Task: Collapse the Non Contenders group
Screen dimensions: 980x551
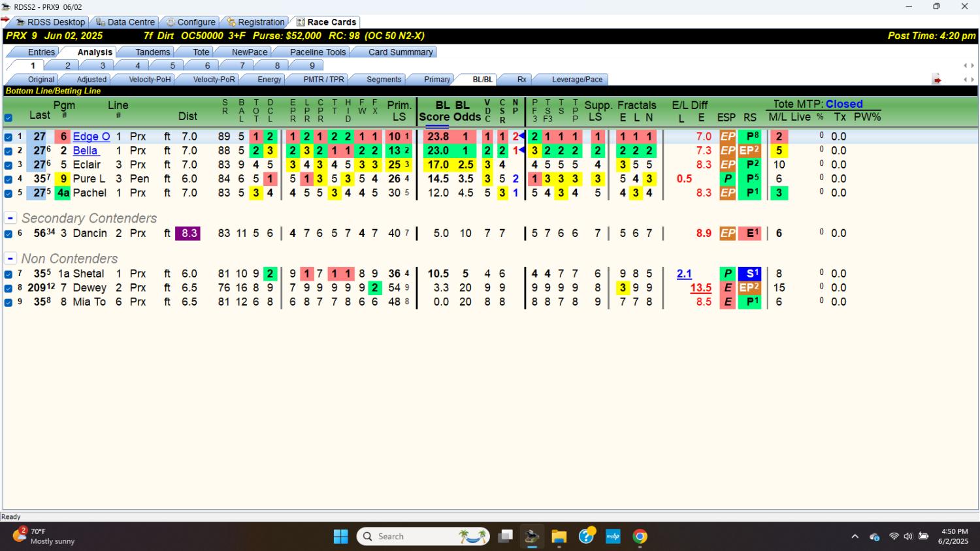Action: click(x=10, y=259)
